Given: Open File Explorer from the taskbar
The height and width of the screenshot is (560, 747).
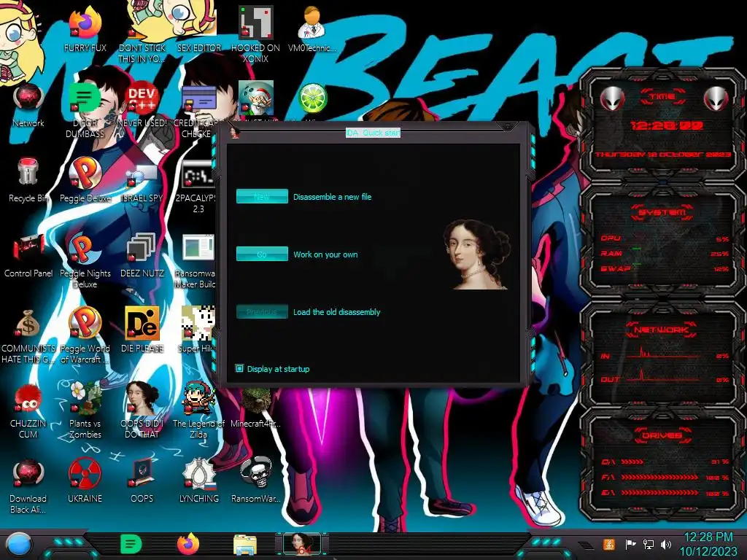Looking at the screenshot, I should tap(245, 545).
